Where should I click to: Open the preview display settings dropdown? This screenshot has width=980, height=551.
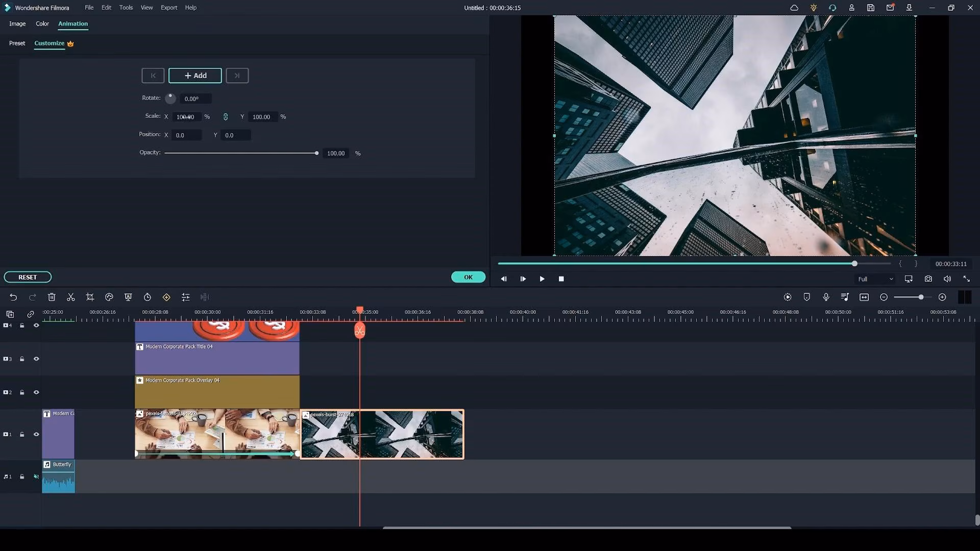(x=909, y=279)
